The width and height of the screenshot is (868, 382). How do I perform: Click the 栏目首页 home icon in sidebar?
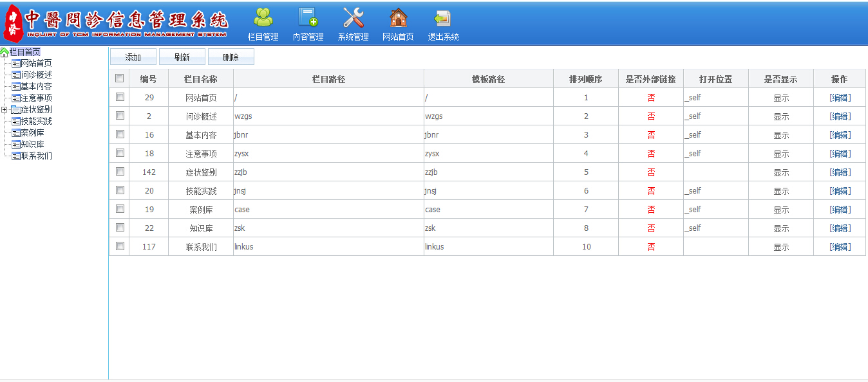[x=5, y=51]
